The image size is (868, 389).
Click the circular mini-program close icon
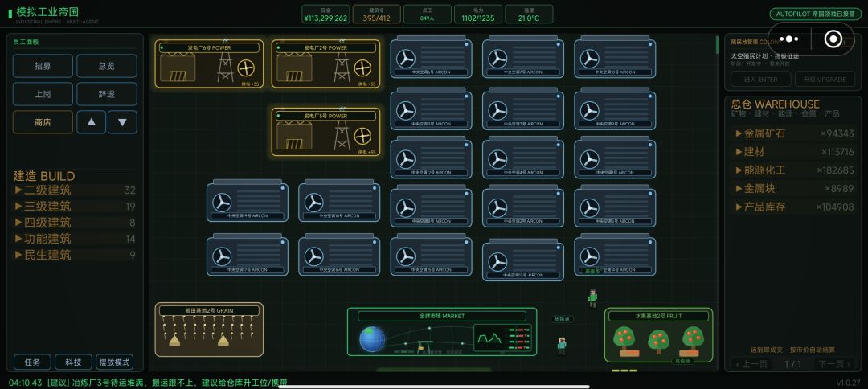[833, 39]
